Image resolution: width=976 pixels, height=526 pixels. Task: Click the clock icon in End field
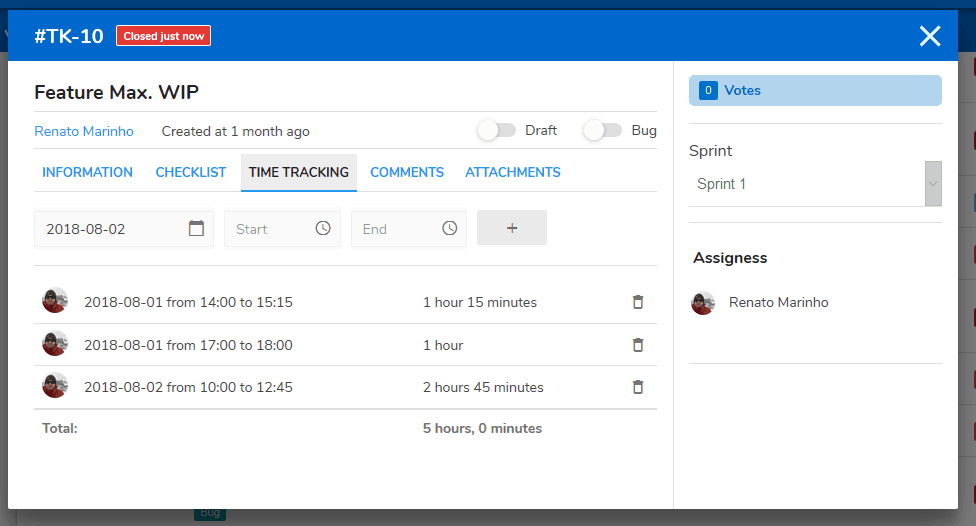(x=450, y=229)
